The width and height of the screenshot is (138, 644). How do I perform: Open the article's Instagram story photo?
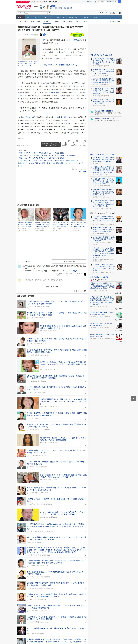[x=29, y=49]
